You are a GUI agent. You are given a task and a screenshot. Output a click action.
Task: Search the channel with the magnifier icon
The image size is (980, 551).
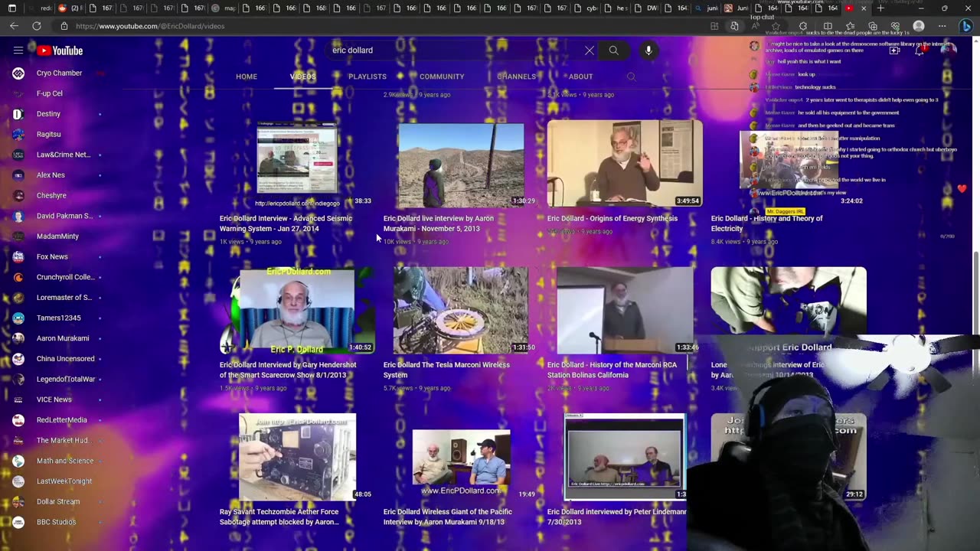point(631,77)
